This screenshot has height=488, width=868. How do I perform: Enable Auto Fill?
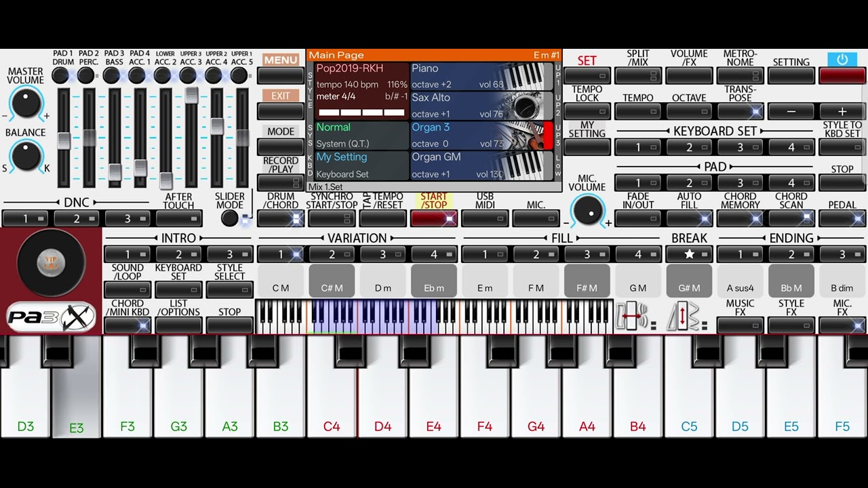[689, 218]
